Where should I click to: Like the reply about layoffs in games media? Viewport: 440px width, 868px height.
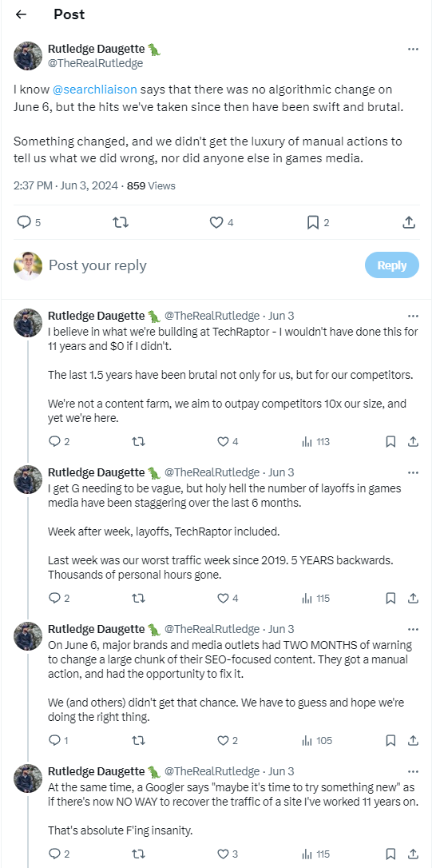click(x=227, y=599)
